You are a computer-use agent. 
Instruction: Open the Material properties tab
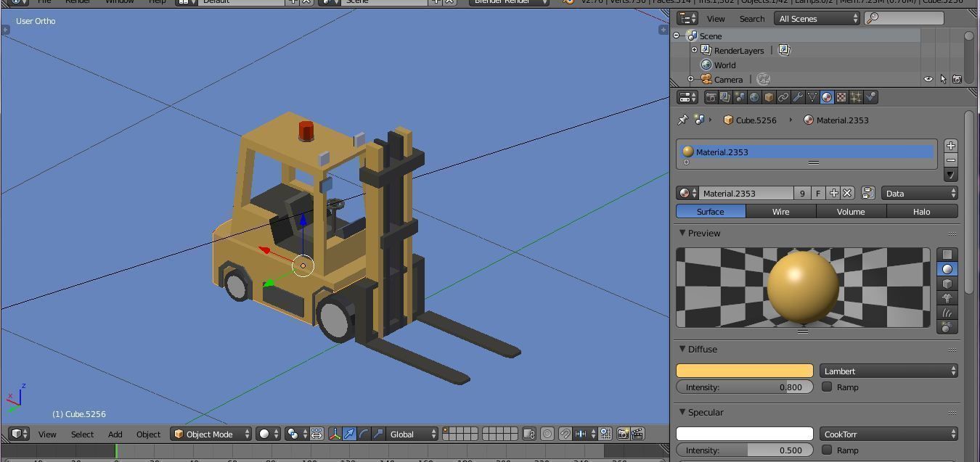[x=827, y=97]
